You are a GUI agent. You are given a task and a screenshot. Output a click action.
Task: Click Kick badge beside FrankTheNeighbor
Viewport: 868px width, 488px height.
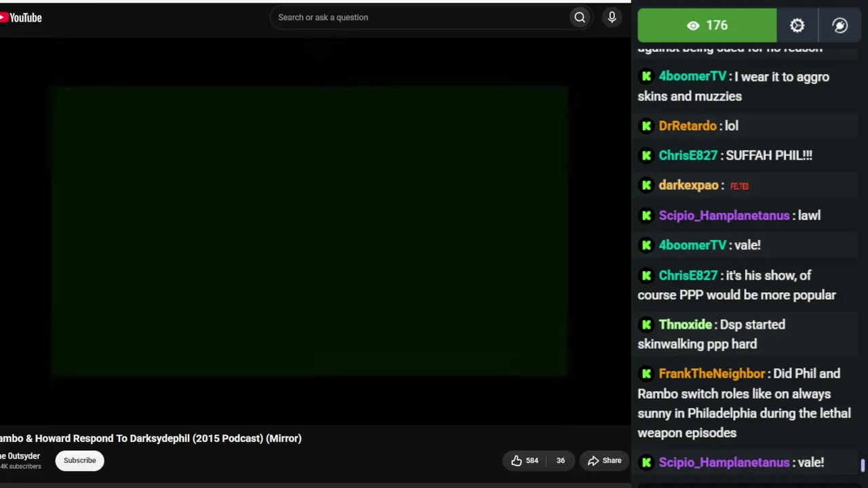646,374
